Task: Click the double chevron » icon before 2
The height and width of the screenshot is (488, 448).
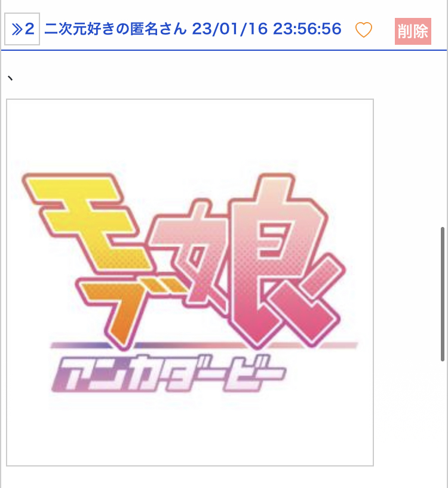Action: pos(17,29)
